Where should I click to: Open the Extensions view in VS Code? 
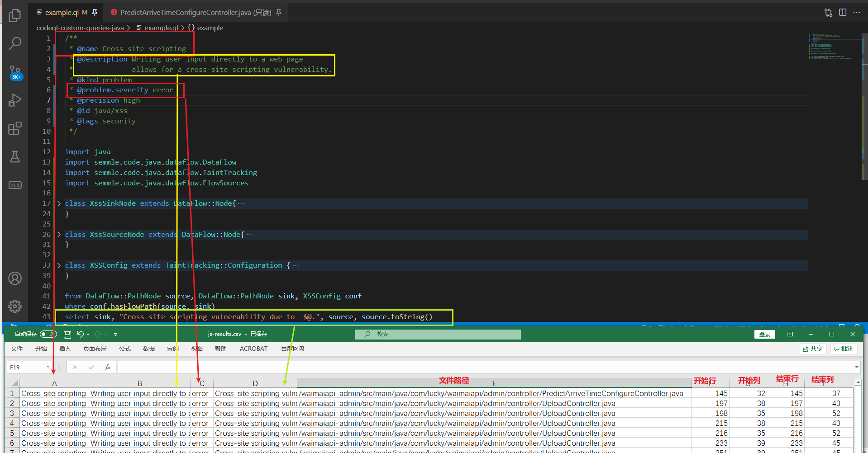[15, 128]
